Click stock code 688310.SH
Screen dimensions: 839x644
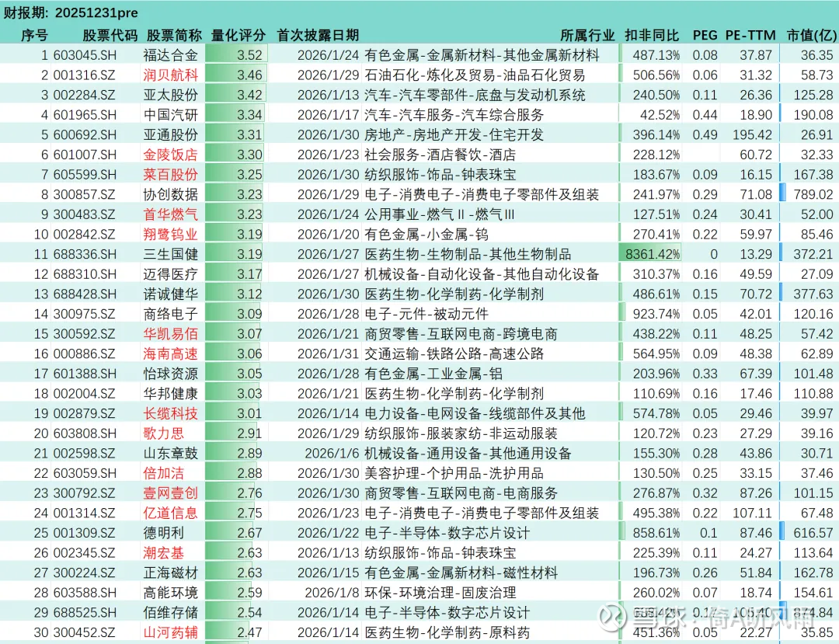click(x=85, y=274)
